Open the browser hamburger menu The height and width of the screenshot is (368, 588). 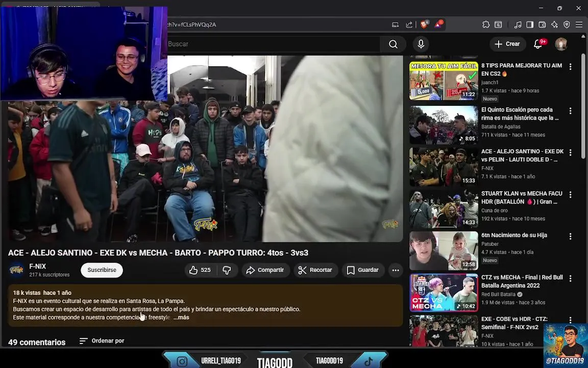[579, 25]
